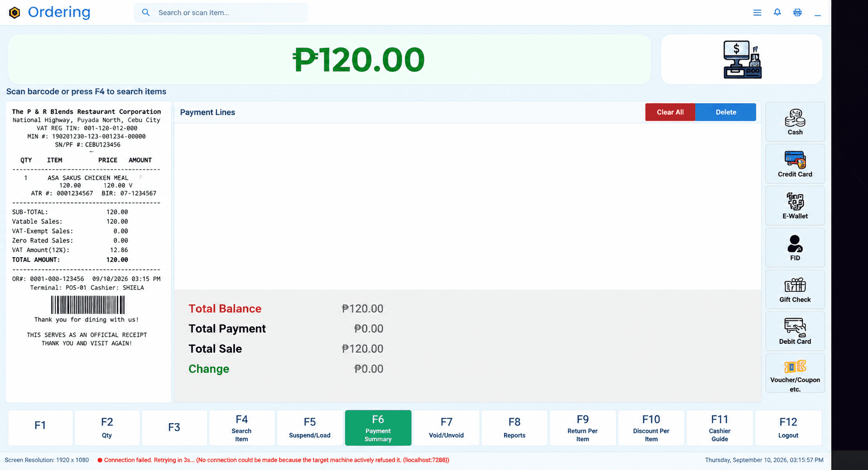Select F9 Return Per Item
Screen dimensions: 868x470
click(x=583, y=428)
